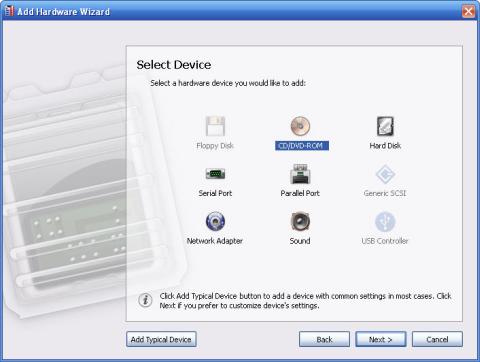480x362 pixels.
Task: Click the Generic SCSI label text
Action: 385,193
